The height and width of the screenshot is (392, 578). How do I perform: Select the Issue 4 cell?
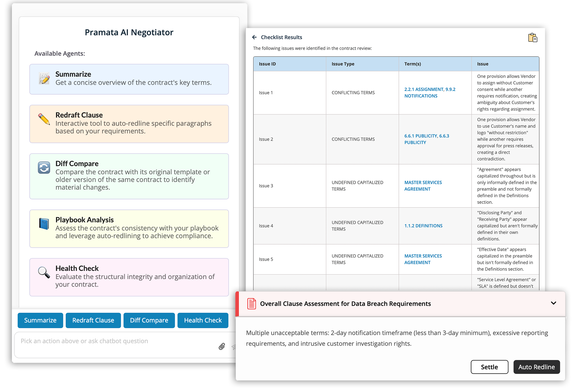(290, 226)
